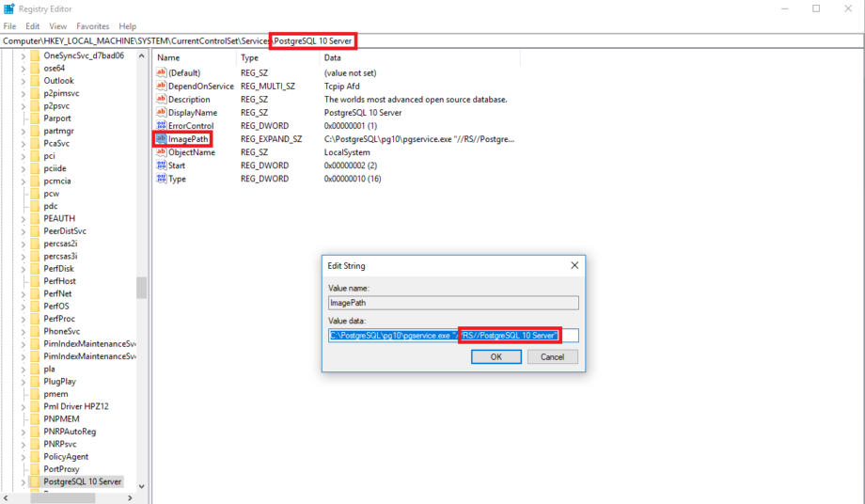Viewport: 865px width, 504px height.
Task: Select the pciide key label
Action: tap(55, 168)
